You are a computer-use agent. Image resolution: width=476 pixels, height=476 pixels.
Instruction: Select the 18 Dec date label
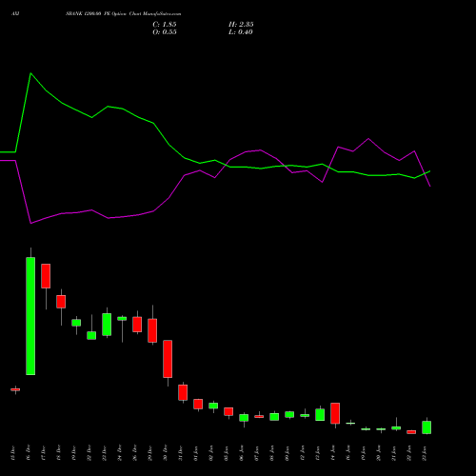pos(59,453)
